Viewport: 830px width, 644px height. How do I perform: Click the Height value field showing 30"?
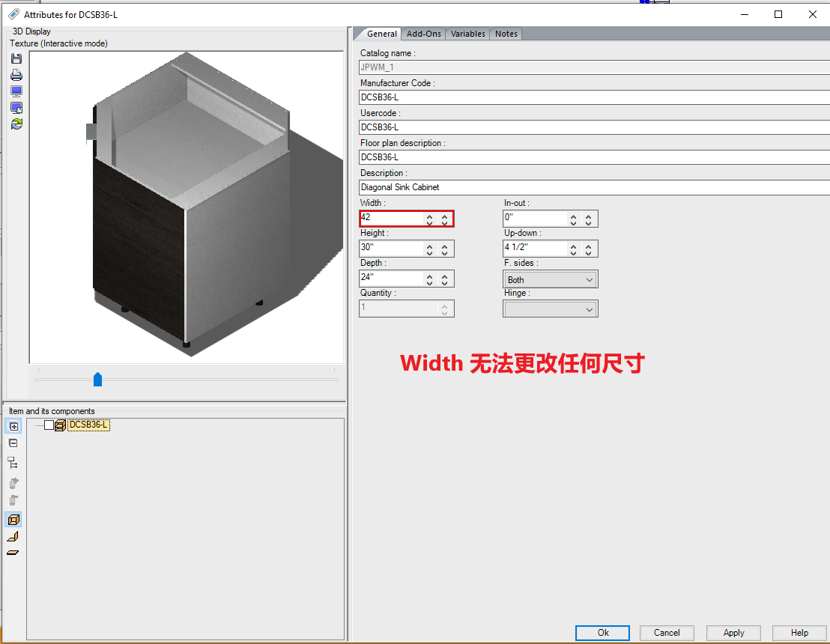[x=392, y=249]
